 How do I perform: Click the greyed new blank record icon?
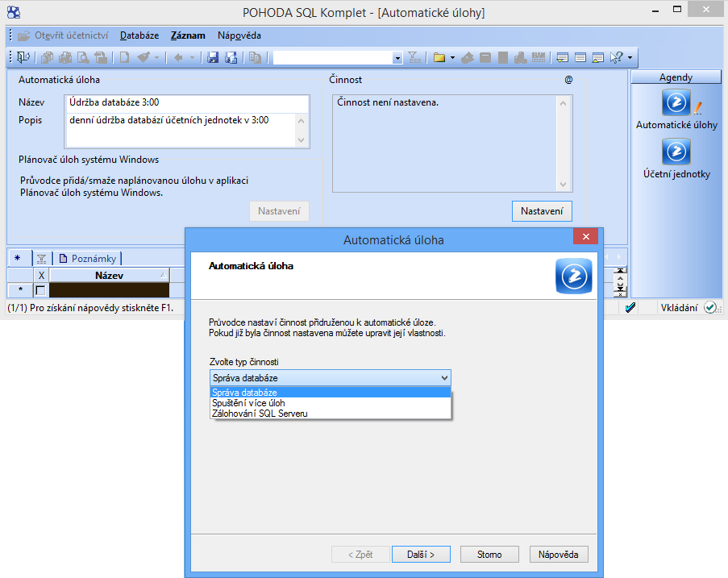click(x=124, y=57)
